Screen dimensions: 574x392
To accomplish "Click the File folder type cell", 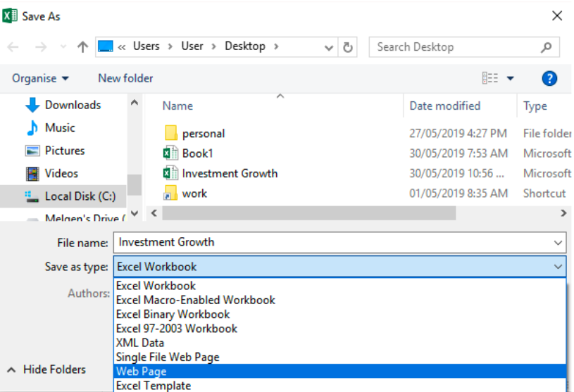I will pyautogui.click(x=547, y=134).
